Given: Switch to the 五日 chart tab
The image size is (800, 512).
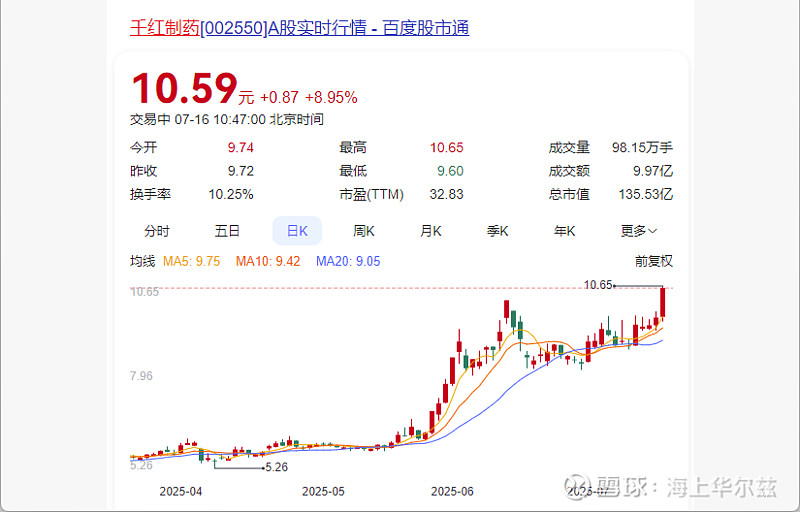Looking at the screenshot, I should click(x=227, y=231).
